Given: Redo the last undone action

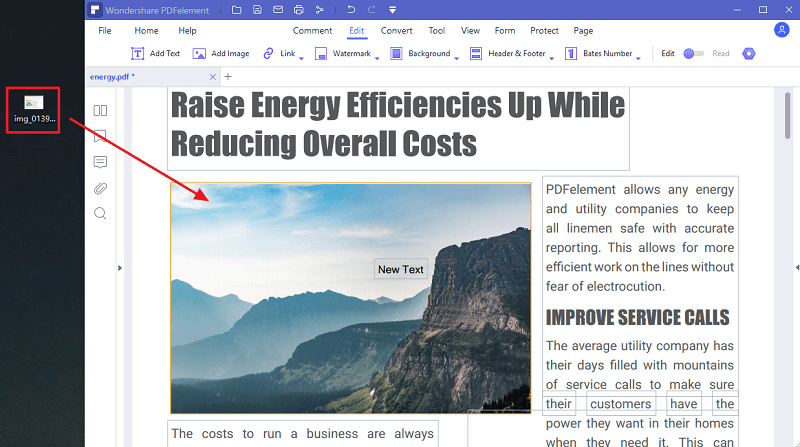Looking at the screenshot, I should [x=371, y=10].
